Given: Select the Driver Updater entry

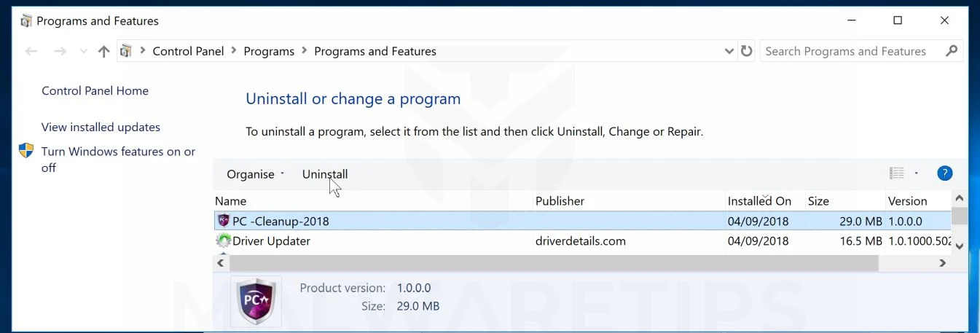Looking at the screenshot, I should click(583, 240).
